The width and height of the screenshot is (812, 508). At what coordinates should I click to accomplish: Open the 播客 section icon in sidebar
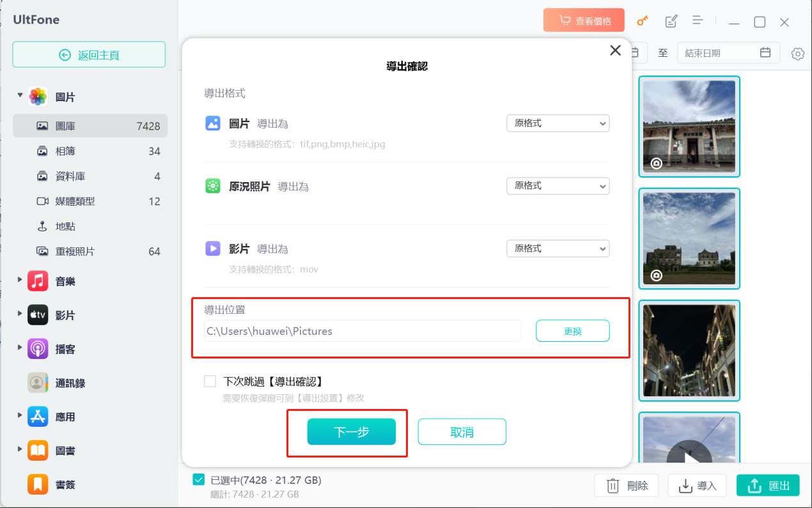coord(37,349)
